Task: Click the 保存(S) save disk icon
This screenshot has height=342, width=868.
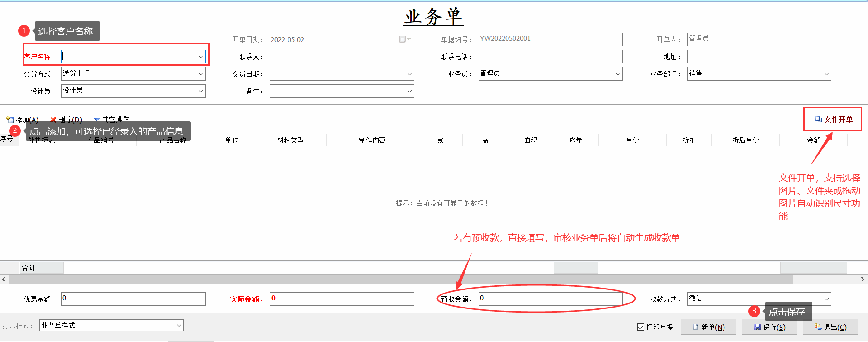Action: point(758,327)
